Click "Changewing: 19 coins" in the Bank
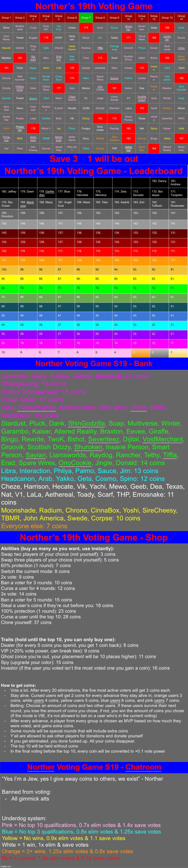188x868 pixels. pyautogui.click(x=34, y=384)
